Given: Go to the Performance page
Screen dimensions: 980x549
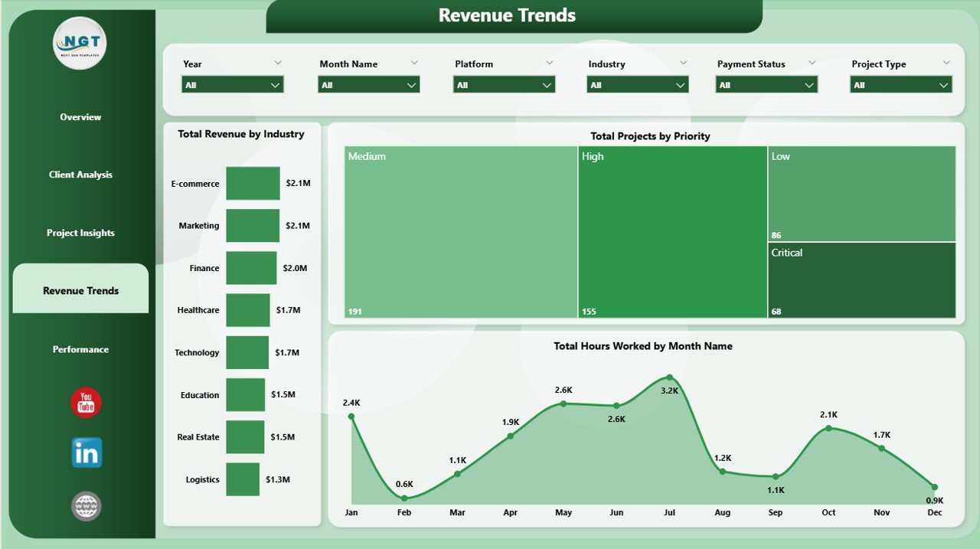Looking at the screenshot, I should coord(80,349).
